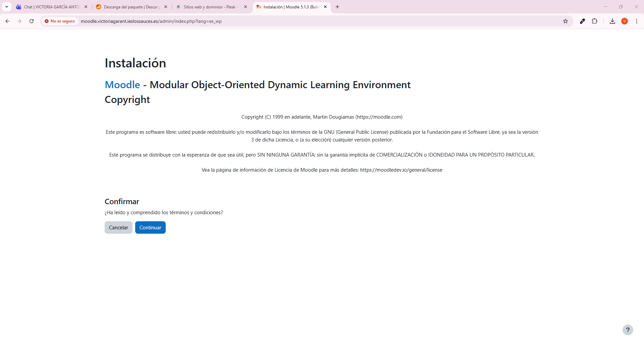This screenshot has width=644, height=346.
Task: Click the 'SIN NINGUNA GARANTÍA' paragraph
Action: pos(322,155)
